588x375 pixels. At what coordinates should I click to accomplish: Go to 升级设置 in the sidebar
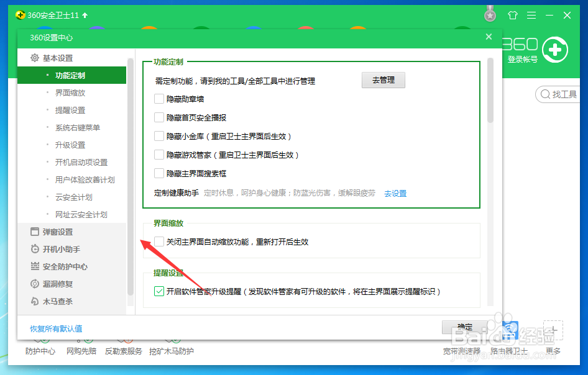pyautogui.click(x=71, y=145)
